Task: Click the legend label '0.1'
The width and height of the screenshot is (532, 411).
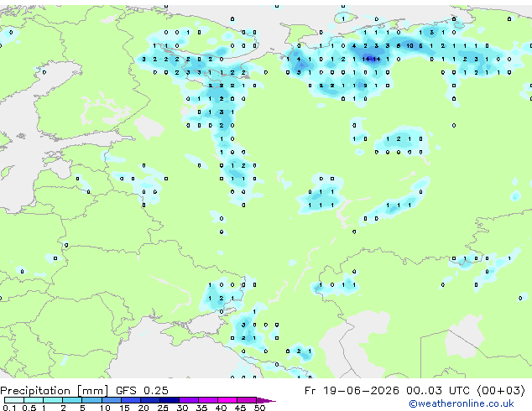Action: (x=9, y=408)
